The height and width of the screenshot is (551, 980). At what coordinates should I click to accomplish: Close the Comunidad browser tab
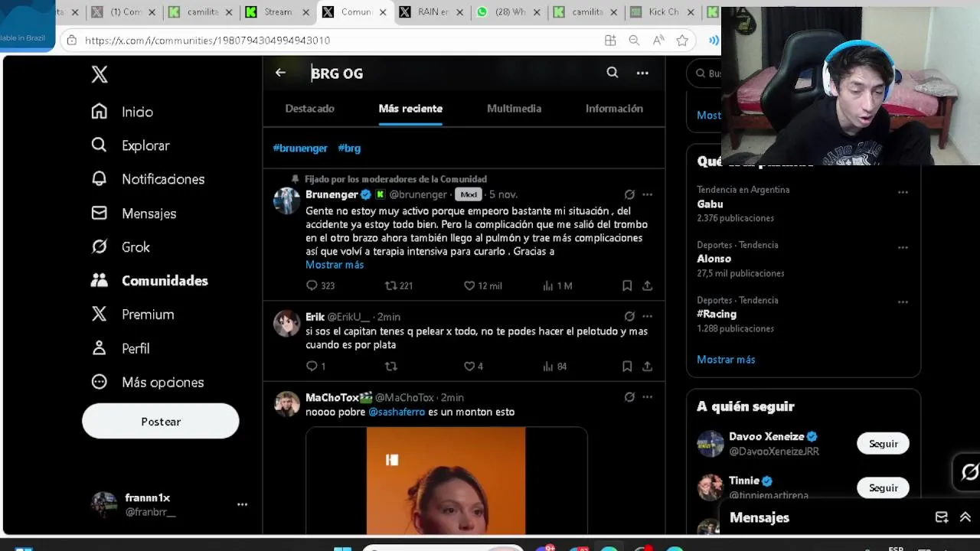[x=383, y=12]
